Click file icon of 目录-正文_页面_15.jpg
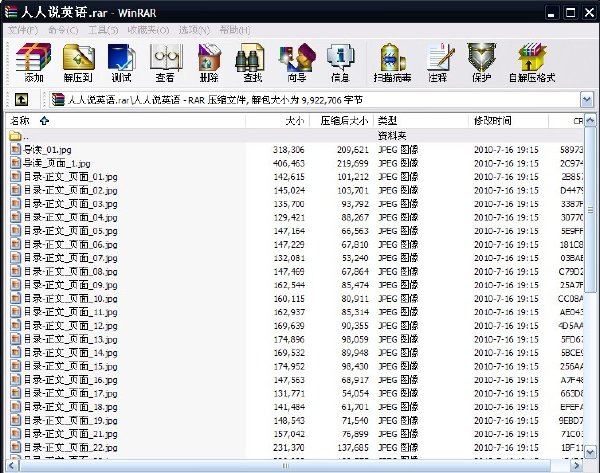The height and width of the screenshot is (473, 600). coord(16,366)
